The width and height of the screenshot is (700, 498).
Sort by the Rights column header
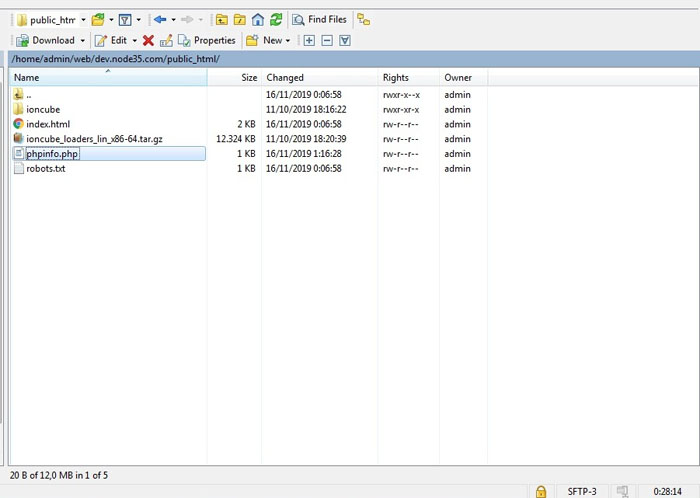[x=408, y=78]
